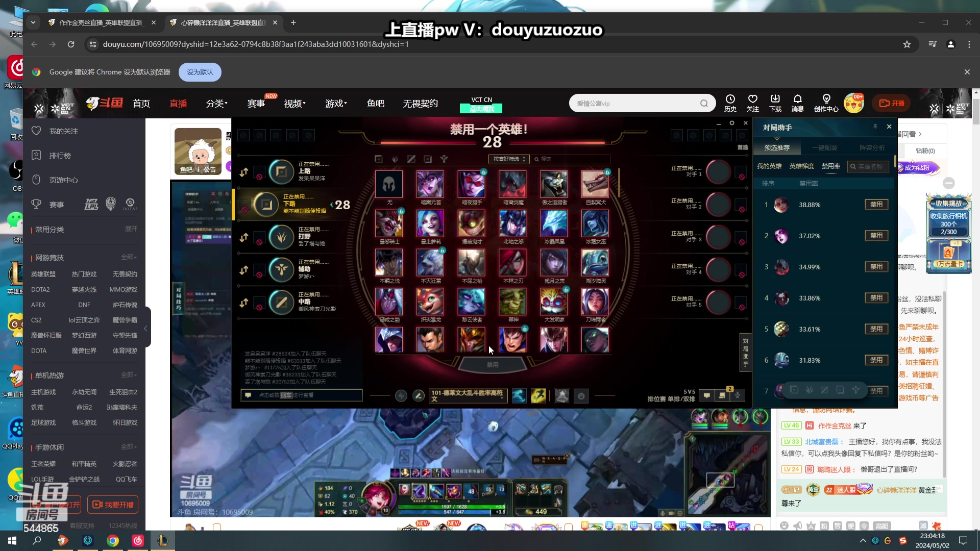The height and width of the screenshot is (551, 980).
Task: Click 设为默认 Chrome default button
Action: pyautogui.click(x=200, y=72)
